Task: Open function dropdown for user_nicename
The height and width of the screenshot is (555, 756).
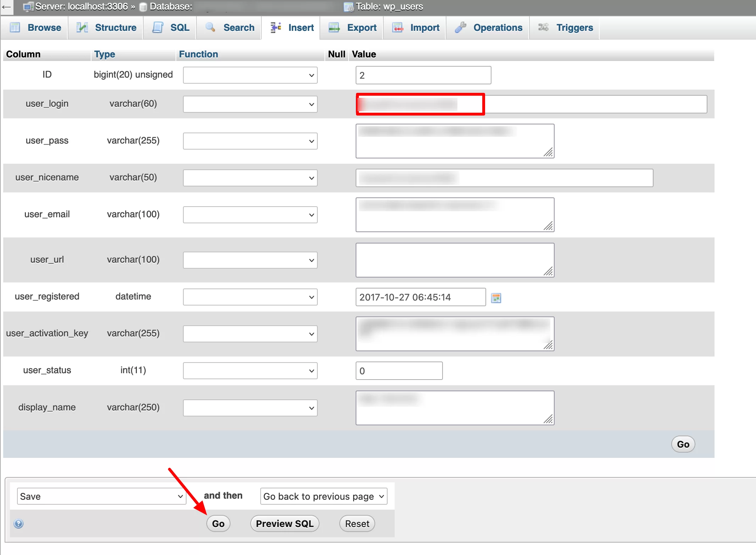Action: coord(250,178)
